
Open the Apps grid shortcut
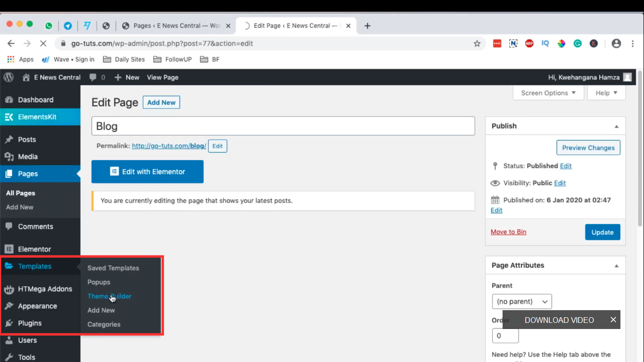20,59
